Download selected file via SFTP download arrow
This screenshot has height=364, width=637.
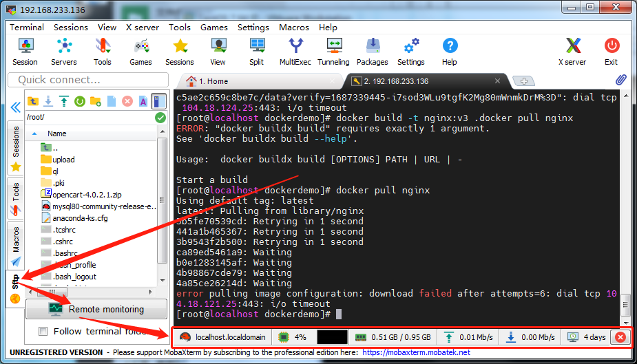[x=48, y=101]
